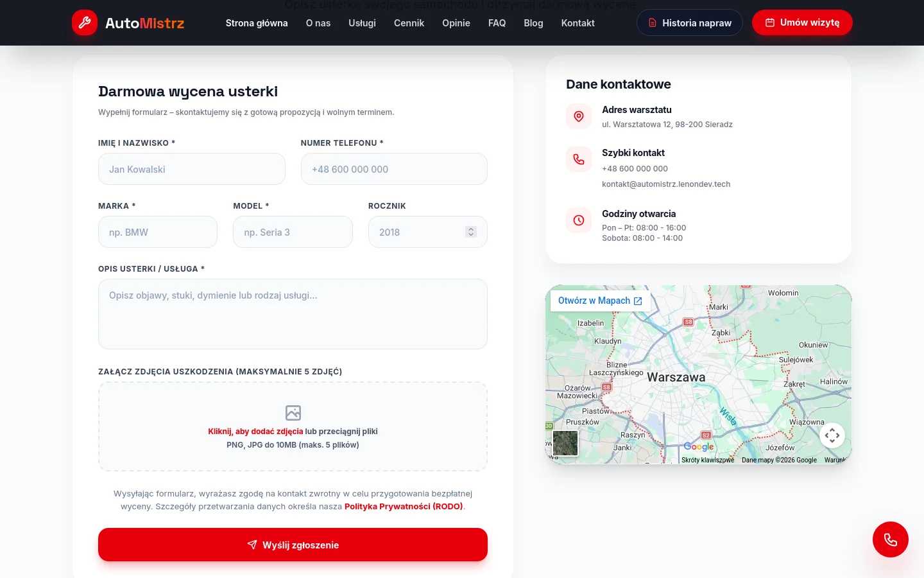Click the 'Pon – Pt: 08:00 - 16:00' hours text
This screenshot has height=578, width=924.
(644, 228)
